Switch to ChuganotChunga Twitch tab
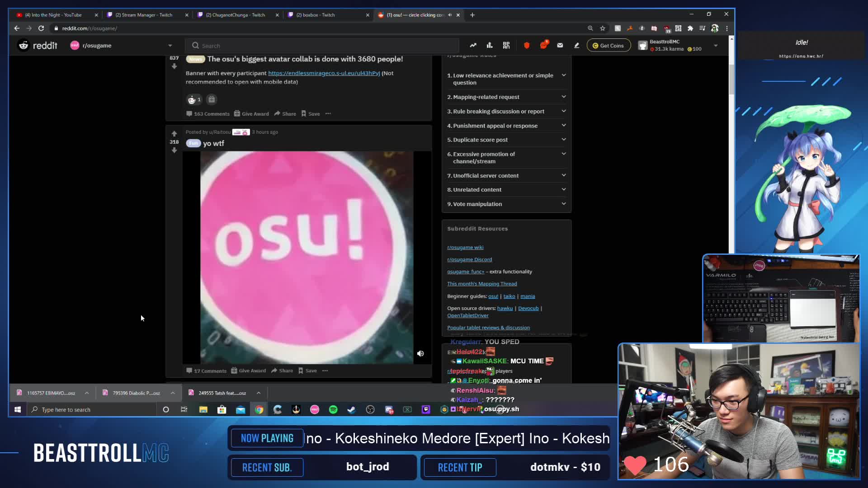The image size is (868, 488). pos(237,15)
